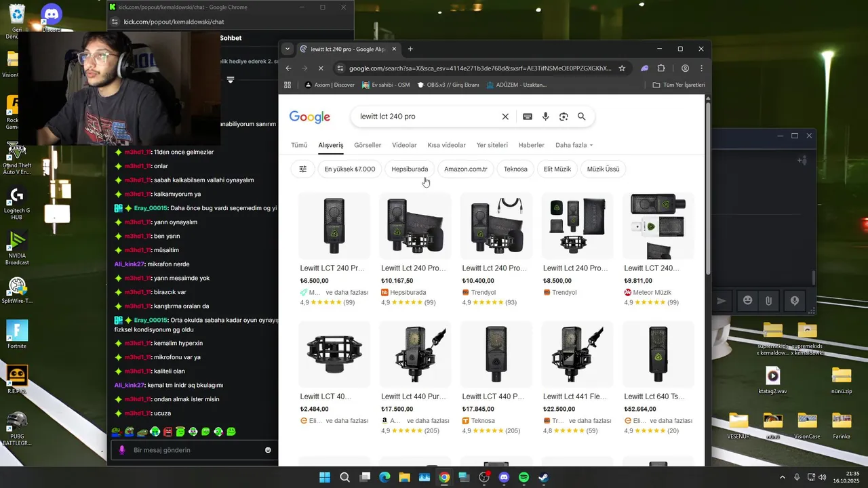
Task: Switch to Kısa videolar tab
Action: [446, 145]
